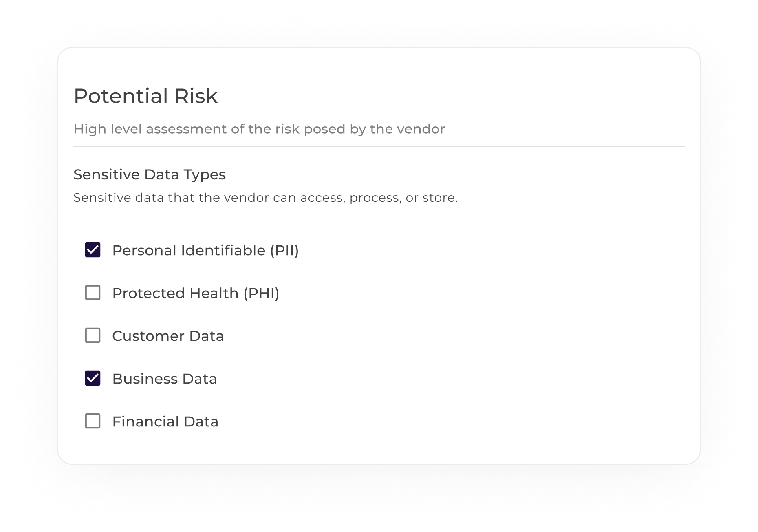
Task: Click the sensitive data description text
Action: click(x=266, y=197)
